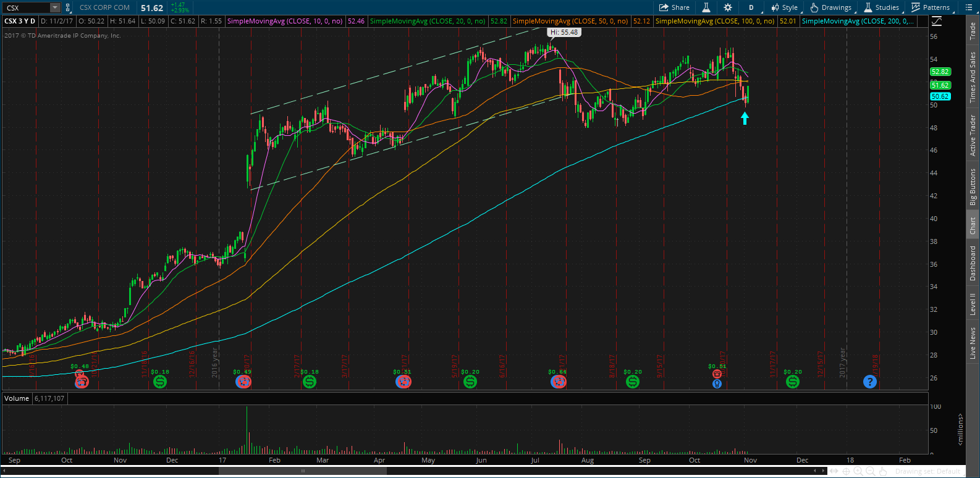Click the Hi: 55.48 price bubble
The width and height of the screenshot is (980, 478).
coord(564,32)
